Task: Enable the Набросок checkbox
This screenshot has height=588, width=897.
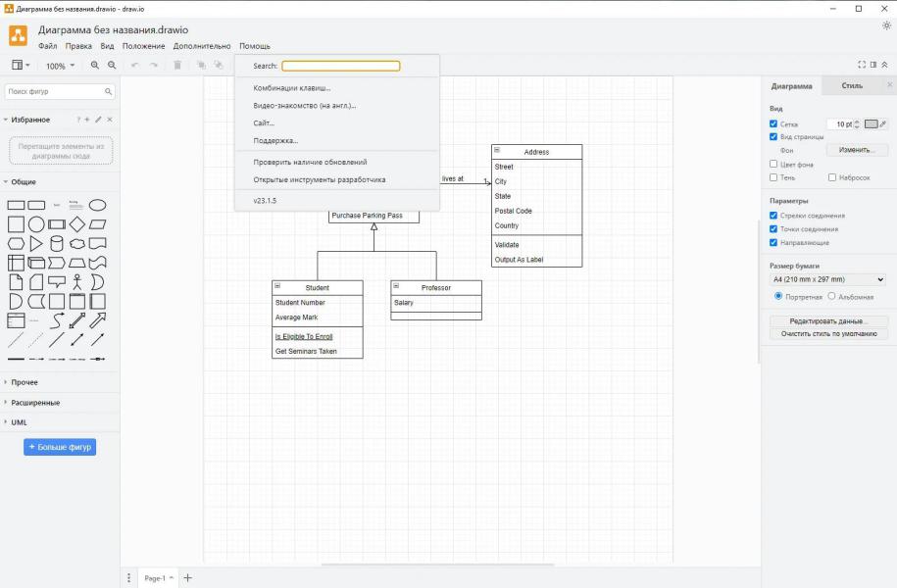Action: [832, 177]
